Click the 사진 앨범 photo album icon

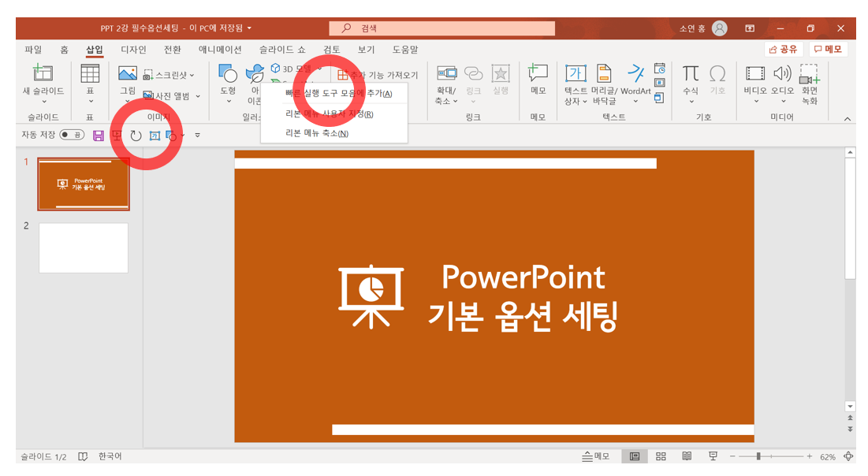[147, 96]
